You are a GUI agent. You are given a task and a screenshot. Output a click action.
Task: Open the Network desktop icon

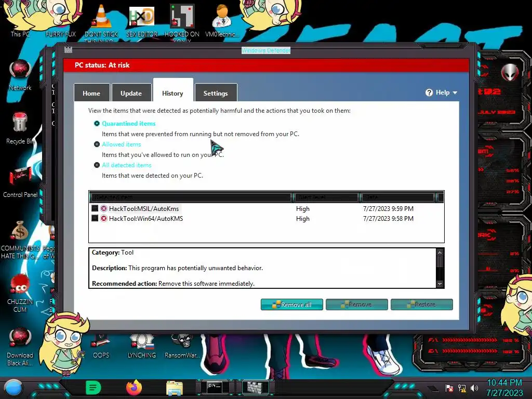[20, 75]
